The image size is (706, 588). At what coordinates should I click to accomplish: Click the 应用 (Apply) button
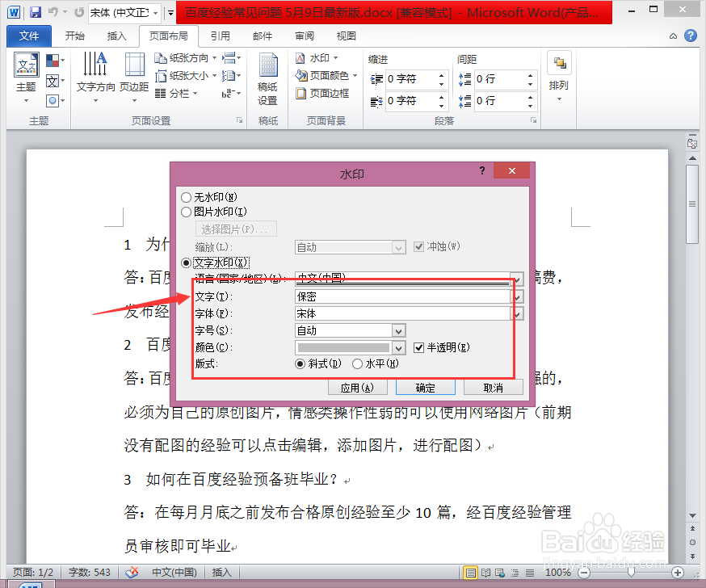tap(357, 387)
